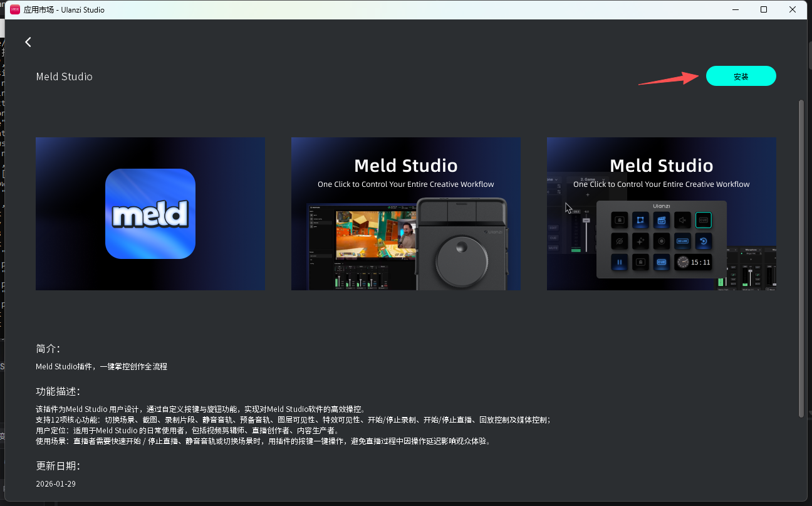Click the pause key icon
This screenshot has height=506, width=812.
click(620, 261)
